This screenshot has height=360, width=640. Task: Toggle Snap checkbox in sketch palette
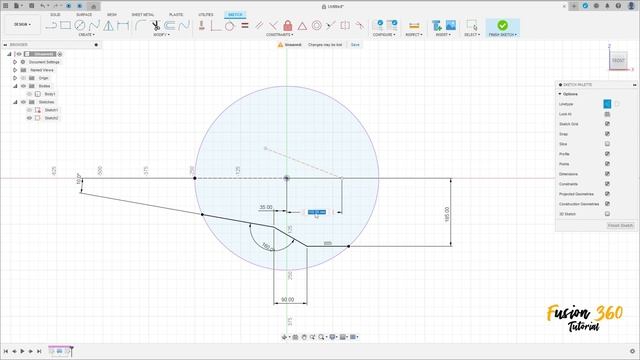pyautogui.click(x=607, y=134)
